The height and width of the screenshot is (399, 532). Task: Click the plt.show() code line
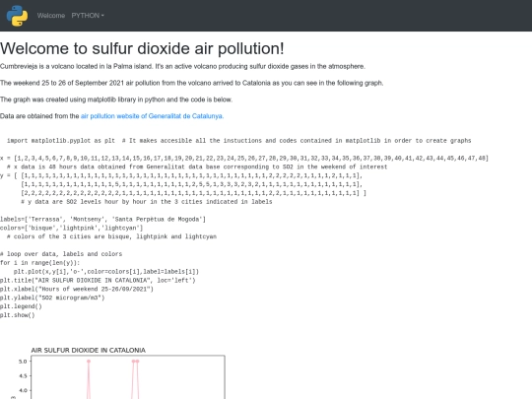coord(18,315)
